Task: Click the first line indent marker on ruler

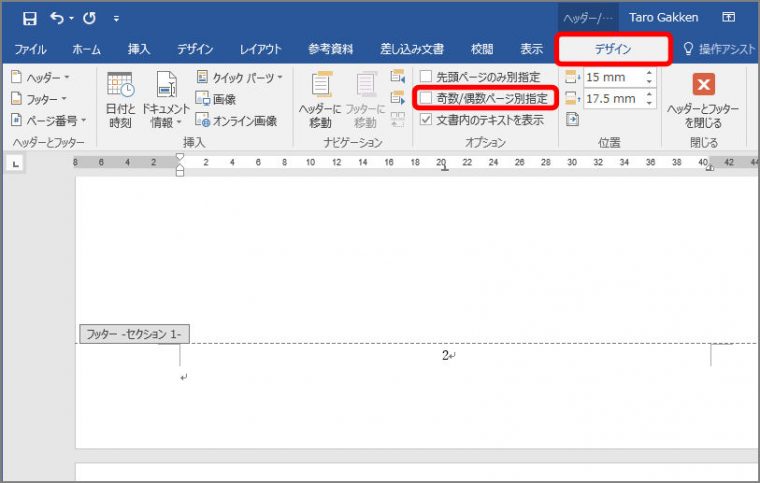Action: 180,157
